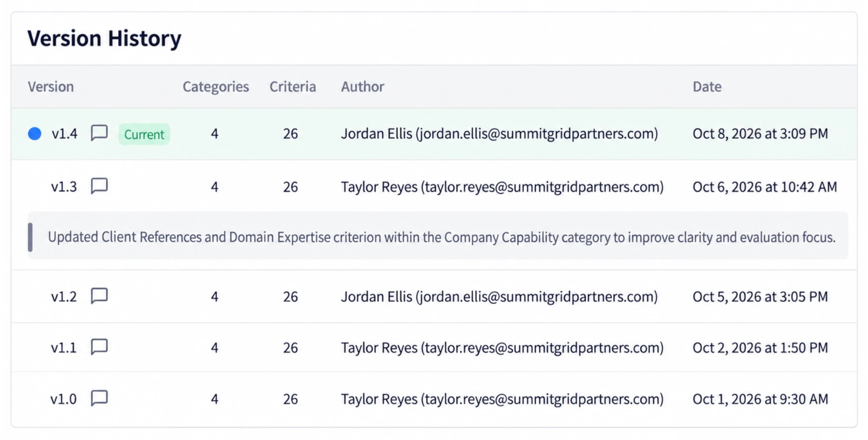Viewport: 868px width, 440px height.
Task: Select version v1.1 label
Action: tap(64, 348)
